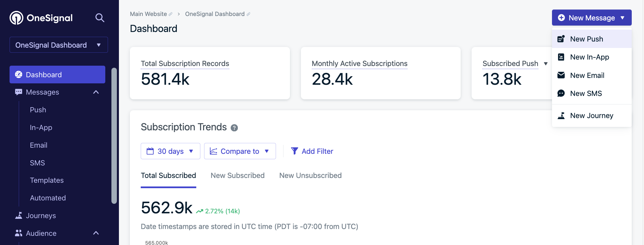Screen dimensions: 644x245
Task: Click the 2.72% (14k) change text
Action: [223, 211]
